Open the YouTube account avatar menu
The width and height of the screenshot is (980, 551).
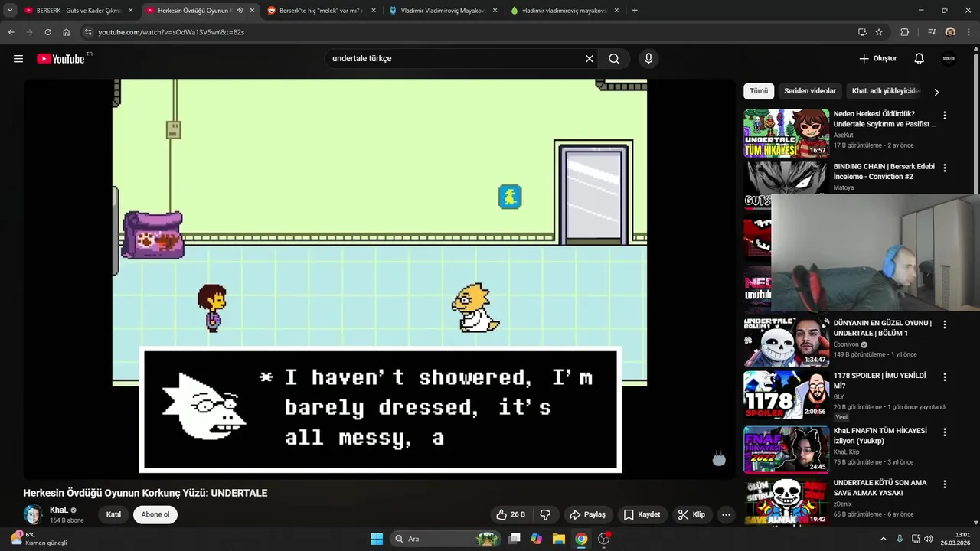pyautogui.click(x=949, y=59)
